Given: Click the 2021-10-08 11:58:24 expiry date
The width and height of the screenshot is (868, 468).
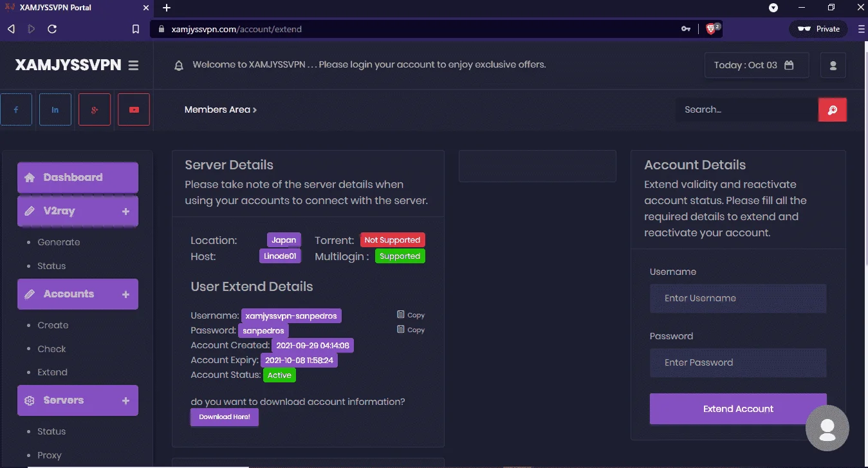Looking at the screenshot, I should (299, 360).
